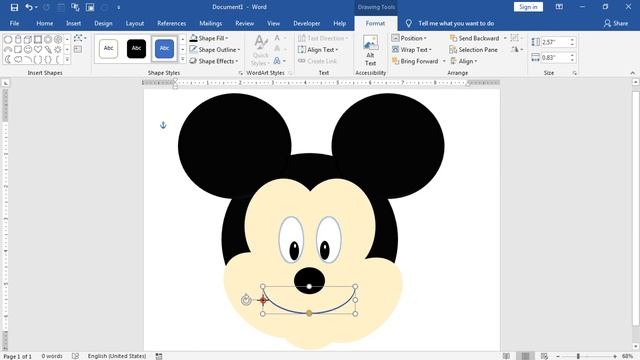The height and width of the screenshot is (360, 640).
Task: Open the Wrap Text dropdown
Action: pos(411,49)
